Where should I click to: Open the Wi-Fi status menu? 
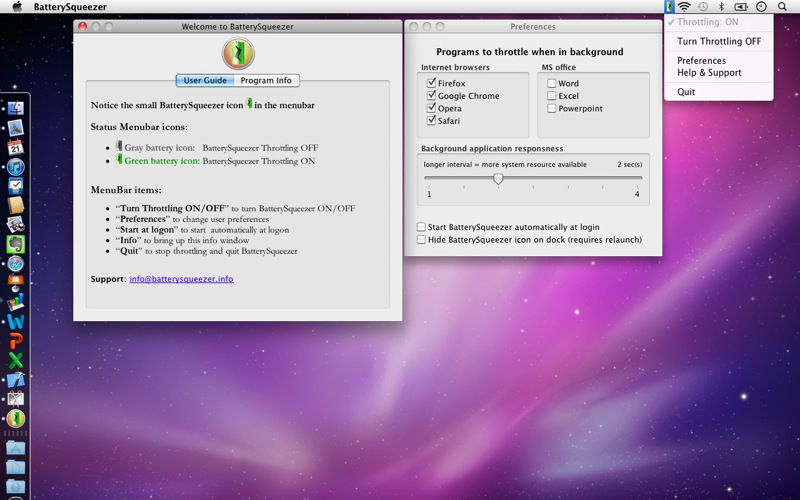click(684, 7)
